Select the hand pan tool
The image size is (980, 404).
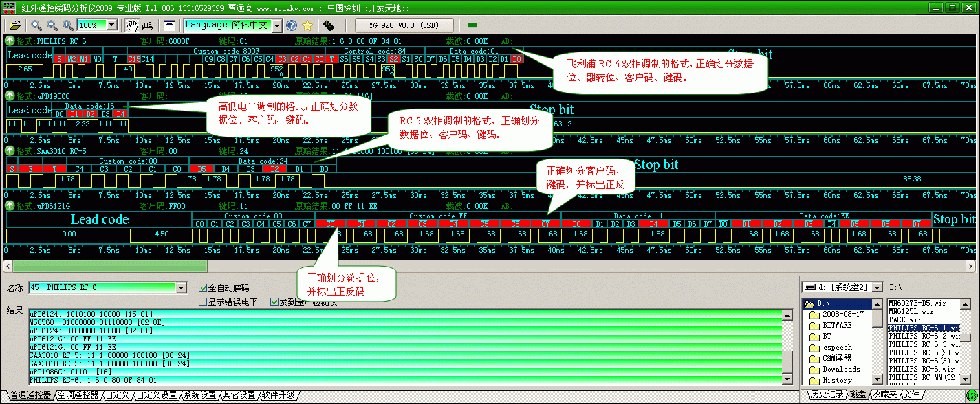point(133,25)
